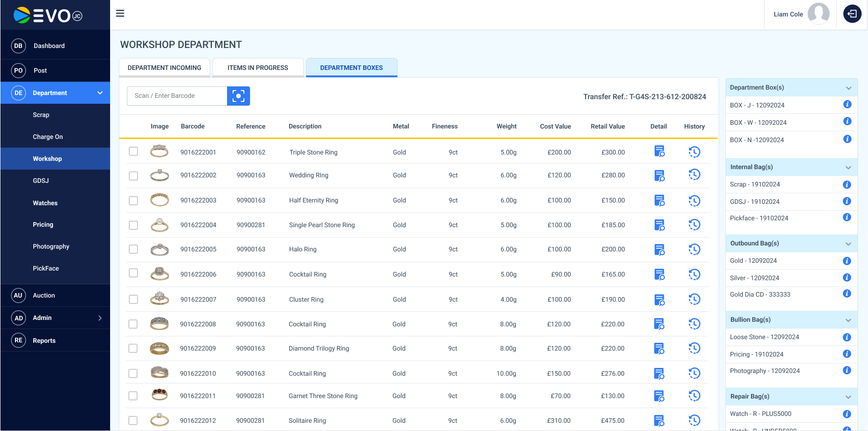Show info for BOX - J - 12092024
Image resolution: width=868 pixels, height=431 pixels.
(847, 105)
